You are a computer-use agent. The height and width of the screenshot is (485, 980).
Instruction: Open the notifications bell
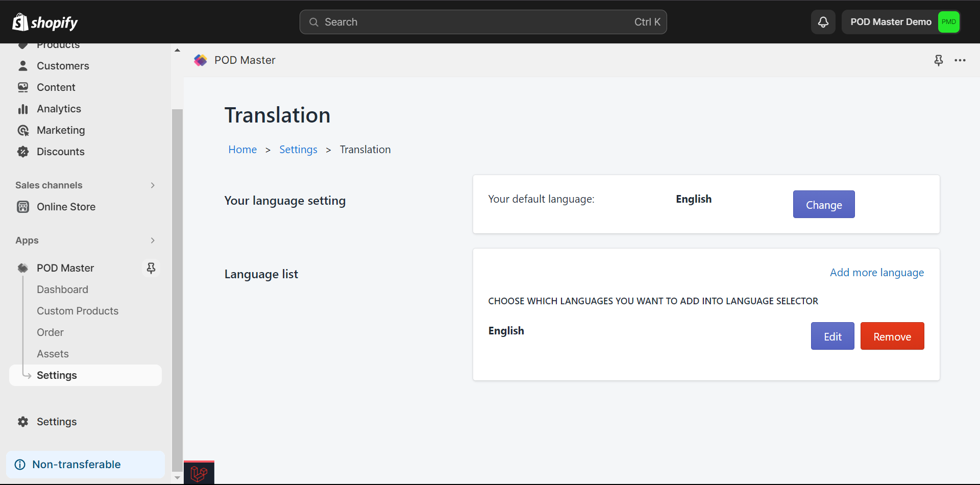823,22
